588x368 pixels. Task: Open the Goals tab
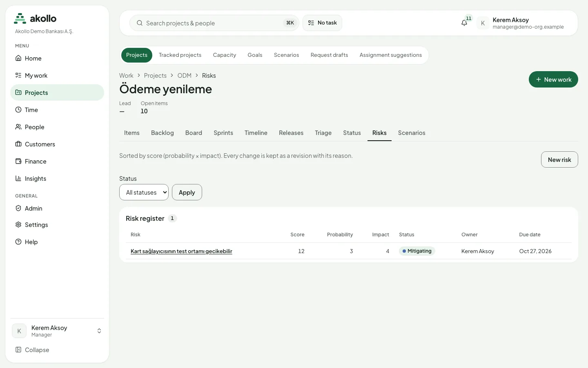click(x=255, y=55)
